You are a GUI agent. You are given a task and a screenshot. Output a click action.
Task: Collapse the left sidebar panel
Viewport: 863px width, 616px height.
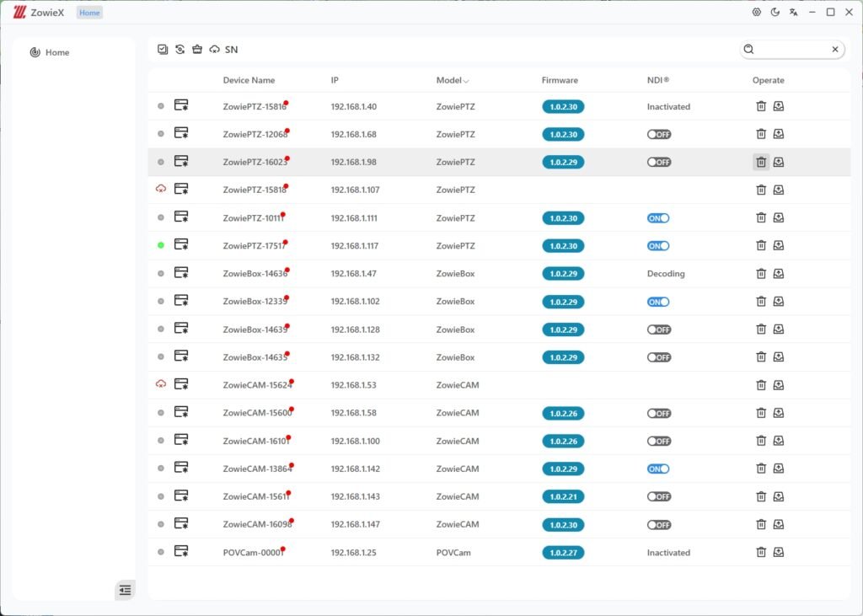click(125, 590)
